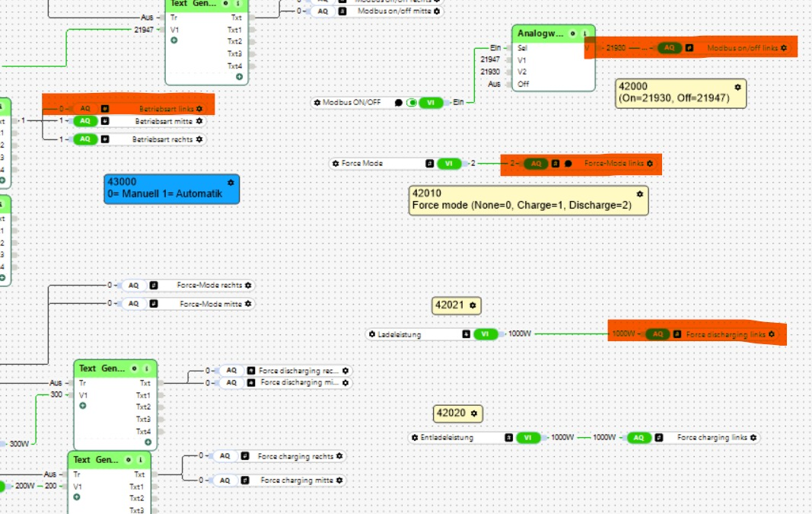Click the Ladeleistung label
Viewport: 812px width, 514px height.
pyautogui.click(x=400, y=334)
